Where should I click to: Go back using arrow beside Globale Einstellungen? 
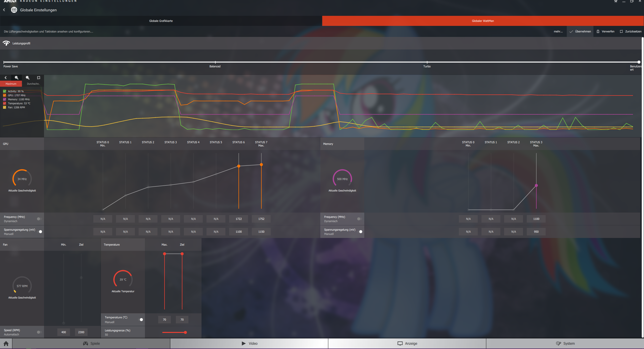point(4,10)
